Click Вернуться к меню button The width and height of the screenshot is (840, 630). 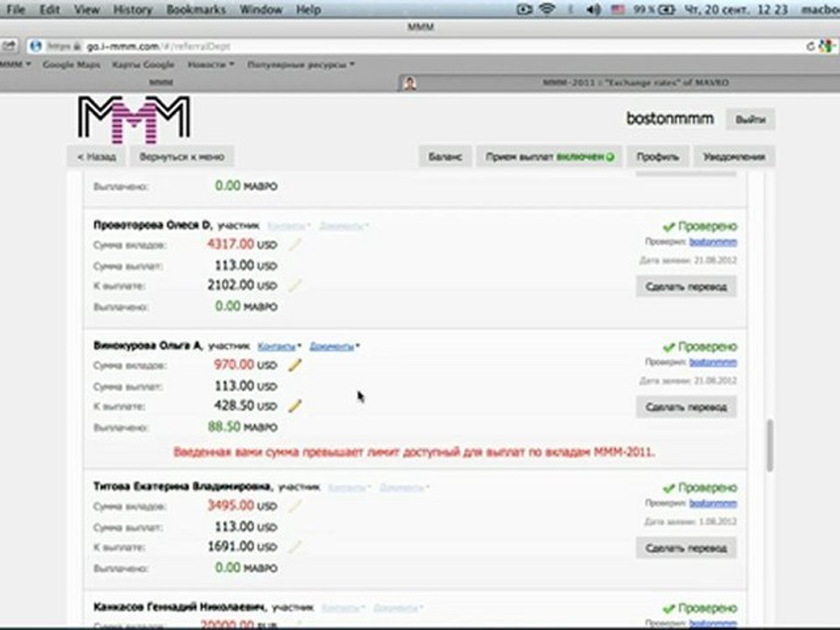[x=182, y=157]
